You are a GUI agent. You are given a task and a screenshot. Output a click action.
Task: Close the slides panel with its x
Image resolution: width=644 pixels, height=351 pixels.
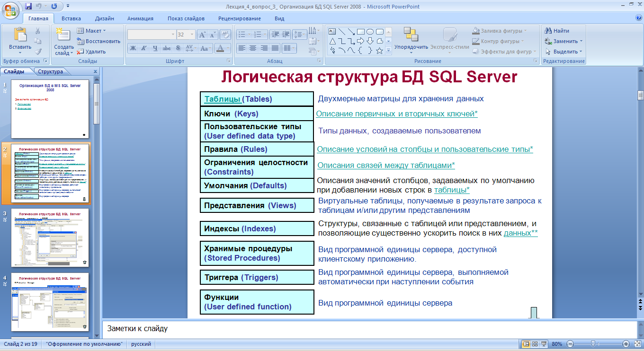click(x=95, y=71)
